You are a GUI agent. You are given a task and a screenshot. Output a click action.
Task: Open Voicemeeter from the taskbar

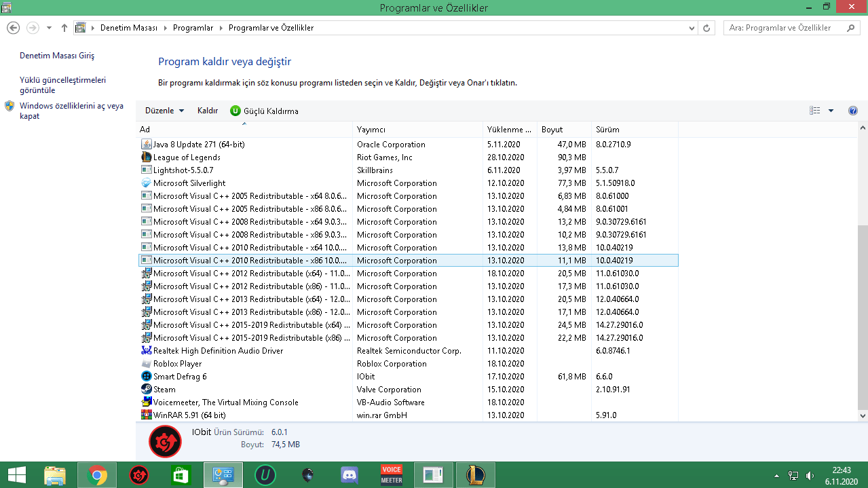(x=392, y=475)
